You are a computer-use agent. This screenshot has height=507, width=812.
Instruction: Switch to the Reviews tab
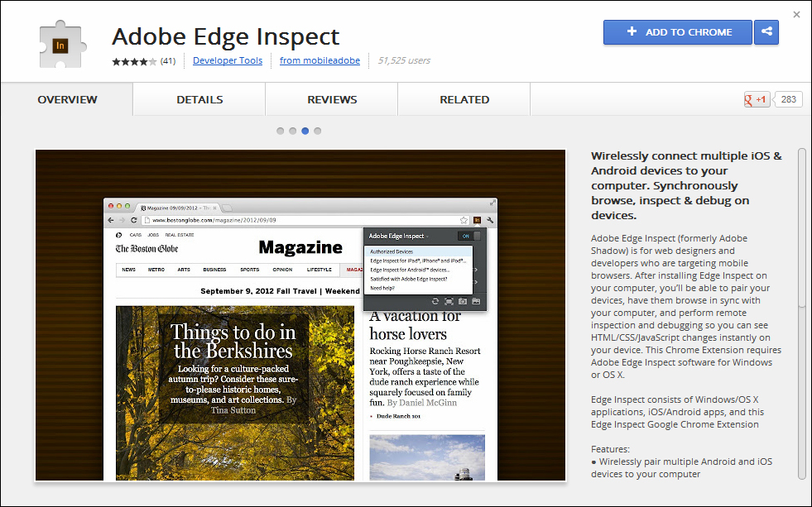tap(332, 99)
